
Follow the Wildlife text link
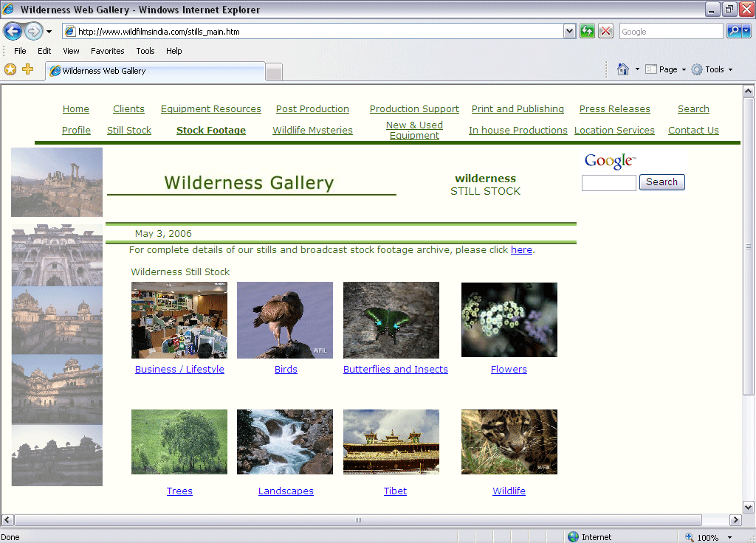point(509,491)
